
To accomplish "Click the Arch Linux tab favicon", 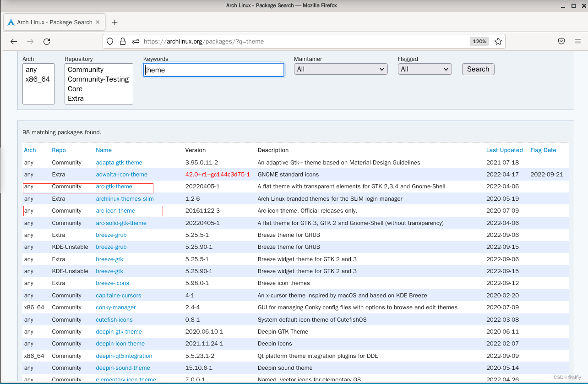I will [11, 22].
